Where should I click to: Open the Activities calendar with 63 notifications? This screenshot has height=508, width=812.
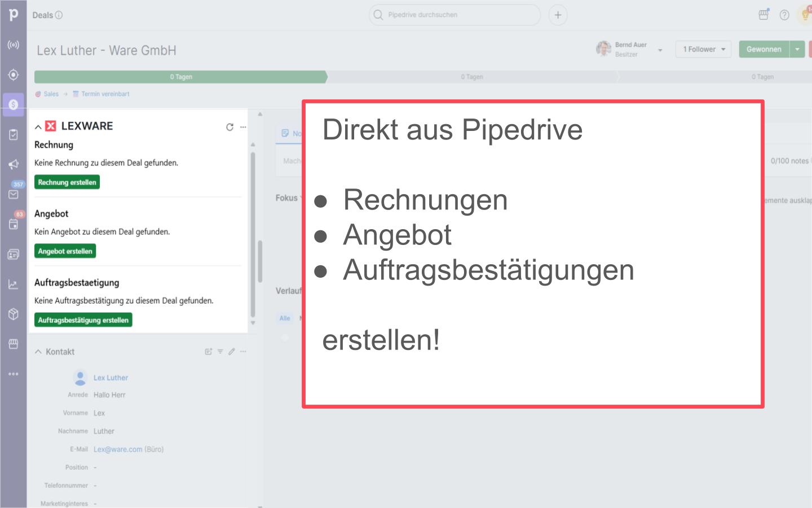coord(13,224)
